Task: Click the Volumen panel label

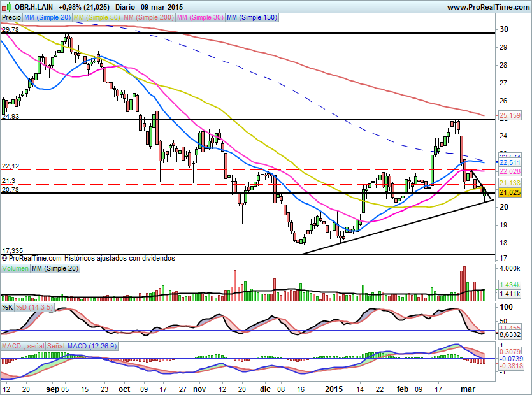Action: point(16,270)
